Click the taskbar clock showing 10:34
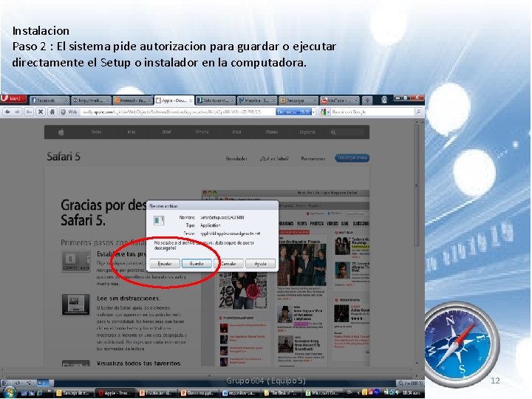The height and width of the screenshot is (399, 532). click(x=412, y=393)
